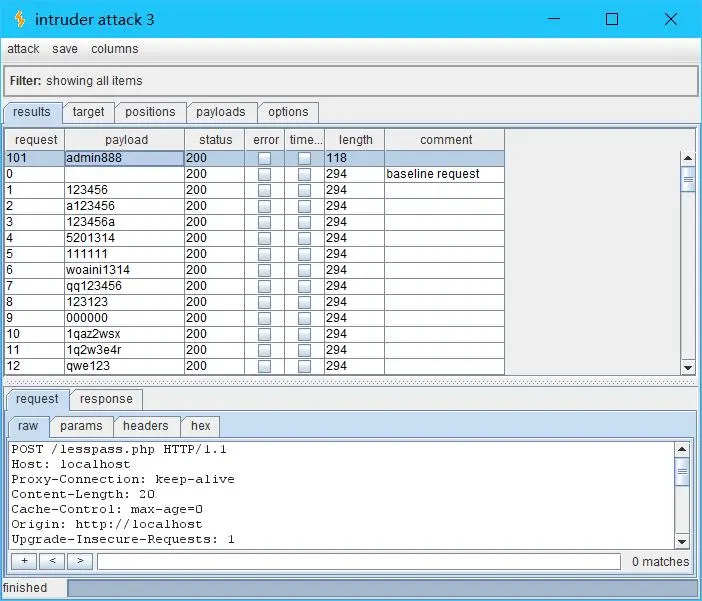This screenshot has height=601, width=702.
Task: Toggle timeout checkbox for admin888 row
Action: click(x=304, y=158)
